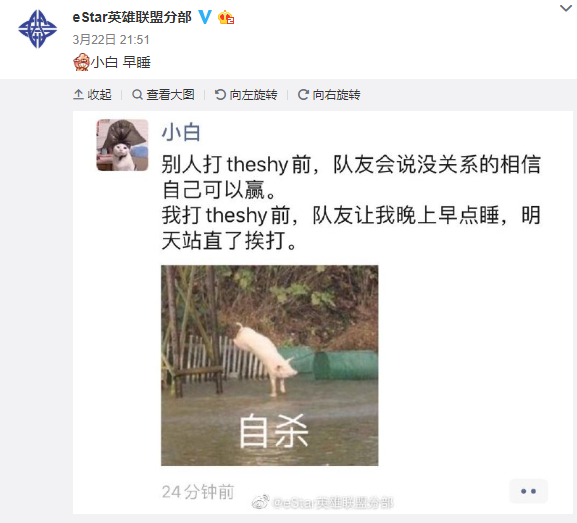Click the emoji face before 小白 早睡
The image size is (577, 523).
(x=81, y=61)
